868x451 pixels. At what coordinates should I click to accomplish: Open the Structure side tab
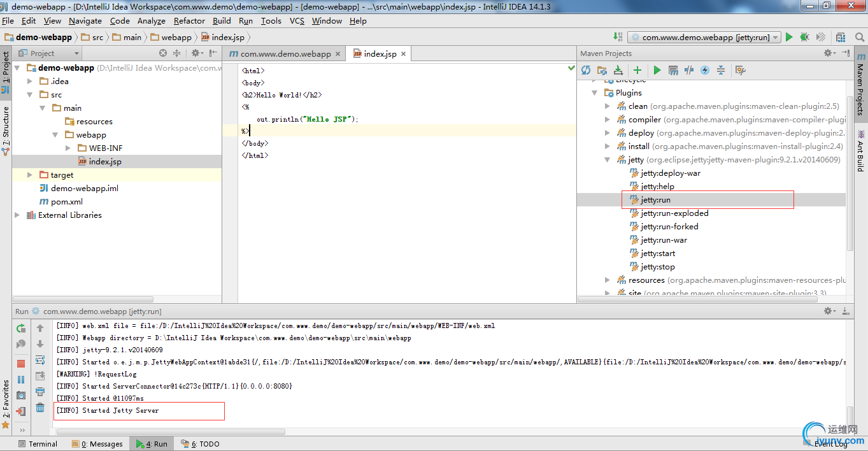click(6, 130)
